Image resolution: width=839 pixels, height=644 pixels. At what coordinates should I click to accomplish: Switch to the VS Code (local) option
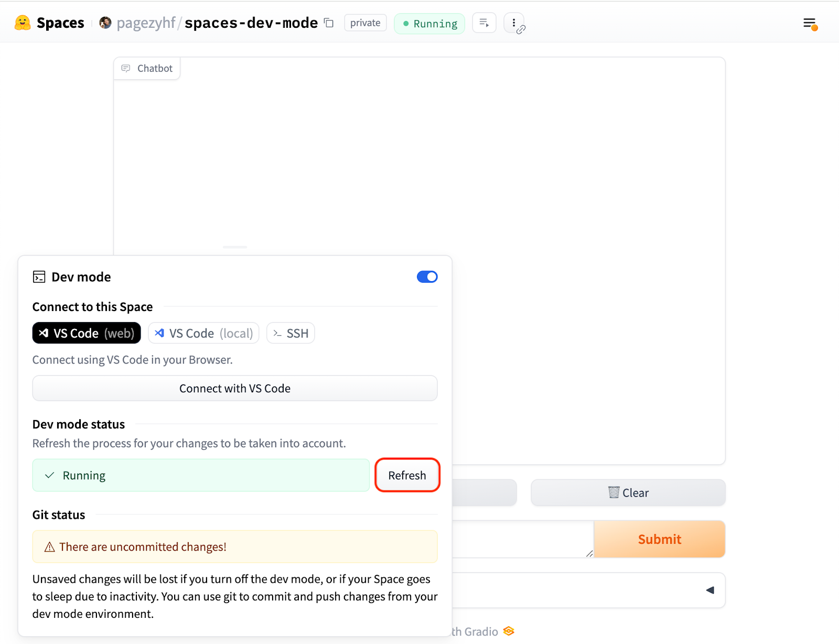[203, 332]
